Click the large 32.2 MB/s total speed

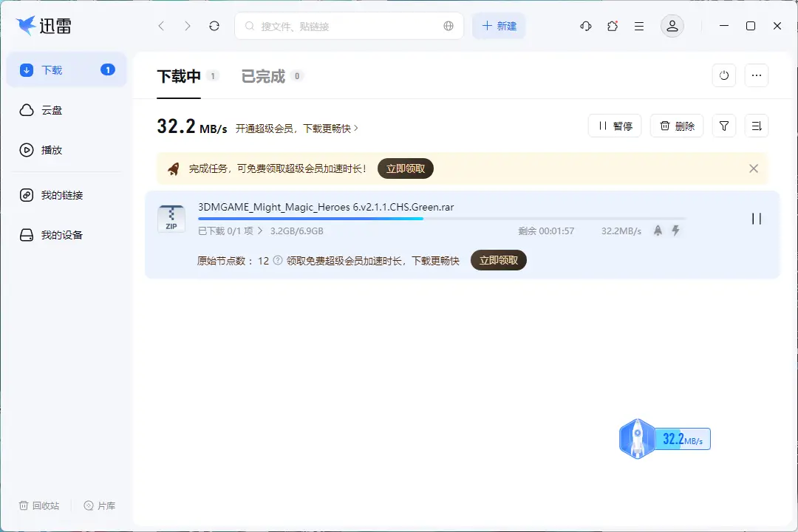(x=192, y=126)
